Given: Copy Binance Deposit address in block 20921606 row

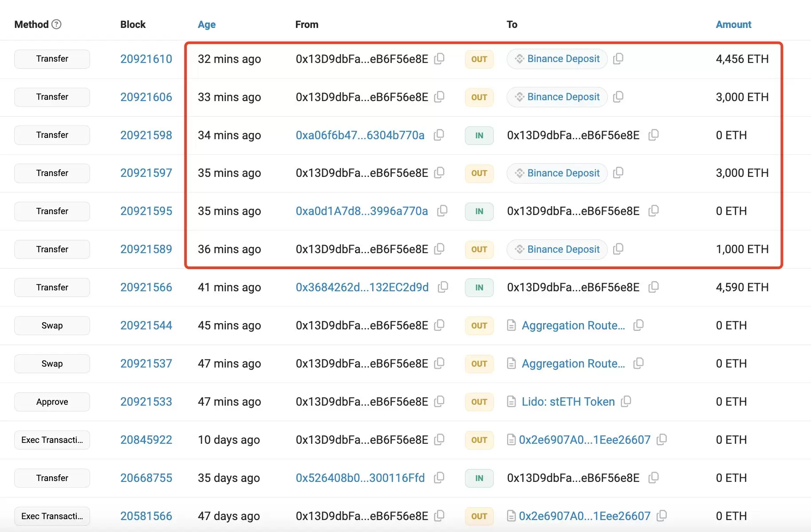Looking at the screenshot, I should click(618, 97).
